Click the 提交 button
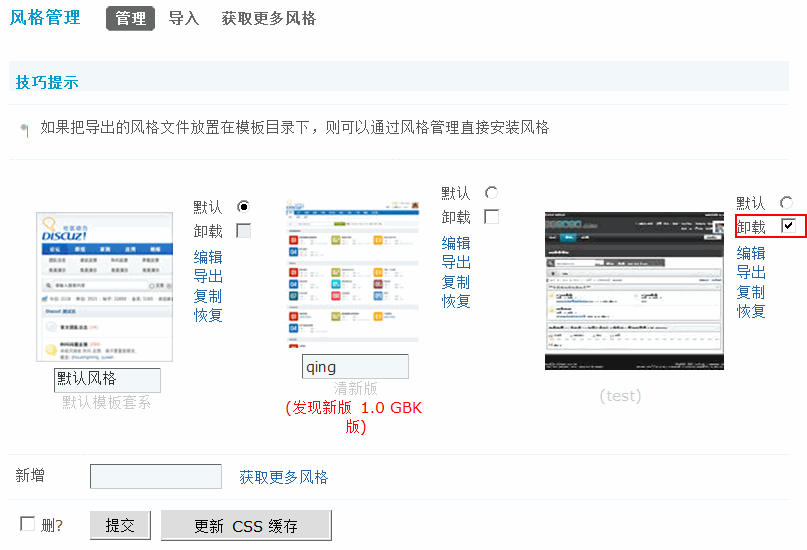This screenshot has width=807, height=550. point(120,525)
